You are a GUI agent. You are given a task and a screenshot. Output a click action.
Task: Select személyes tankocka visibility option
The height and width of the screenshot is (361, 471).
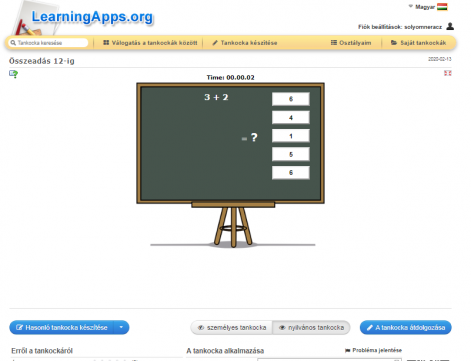pos(232,328)
